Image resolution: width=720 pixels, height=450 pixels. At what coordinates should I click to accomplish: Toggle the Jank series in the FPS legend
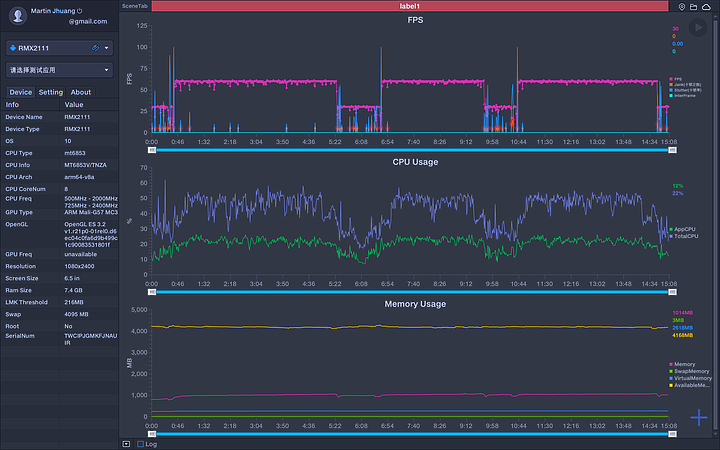click(x=685, y=84)
